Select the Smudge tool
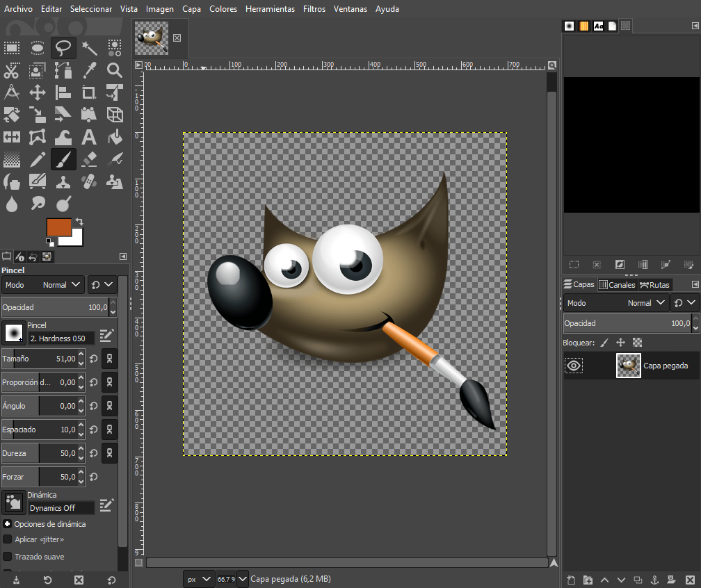The width and height of the screenshot is (701, 588). [x=38, y=204]
